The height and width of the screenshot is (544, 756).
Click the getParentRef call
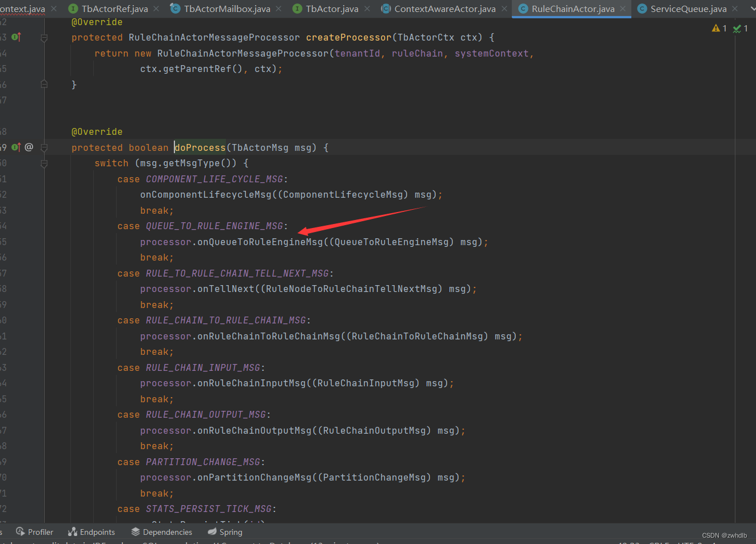[197, 69]
